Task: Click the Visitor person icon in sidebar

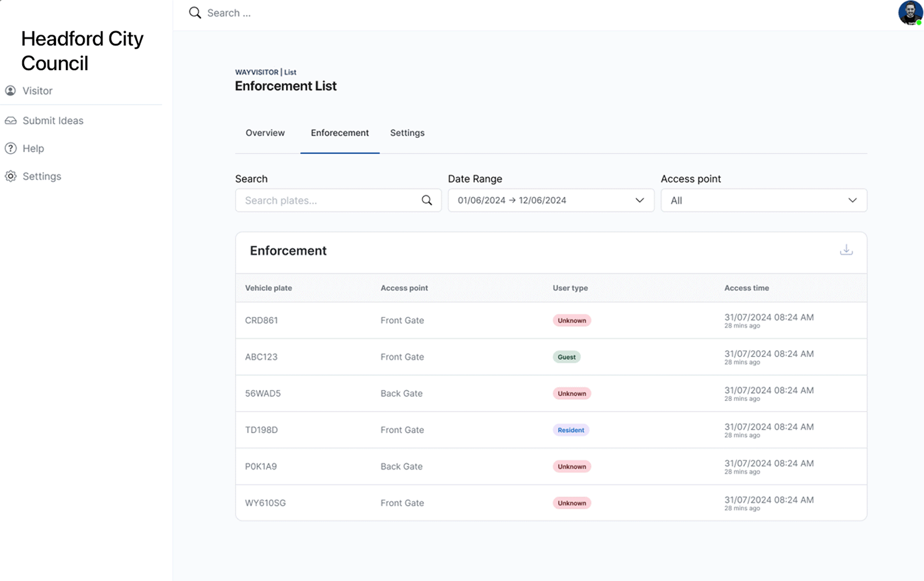Action: click(x=10, y=91)
